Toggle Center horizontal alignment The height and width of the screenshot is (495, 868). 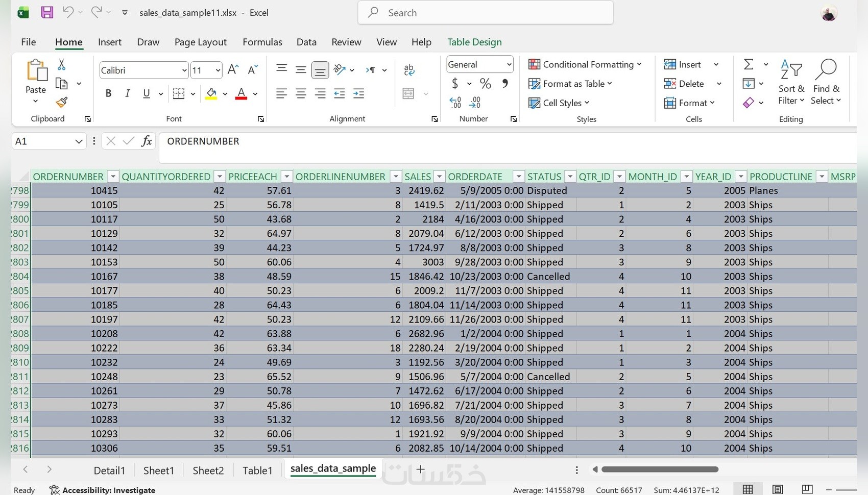tap(301, 93)
